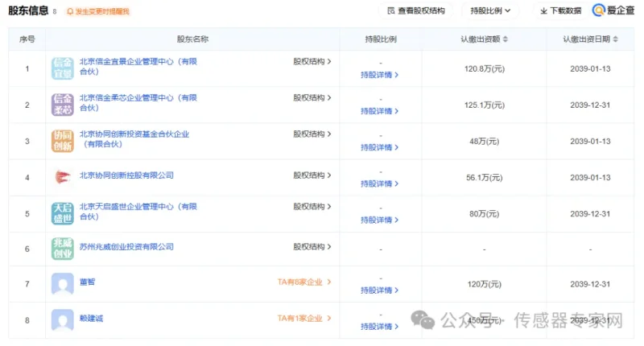Image resolution: width=644 pixels, height=346 pixels.
Task: Click the 持股比例 column header
Action: (x=381, y=39)
